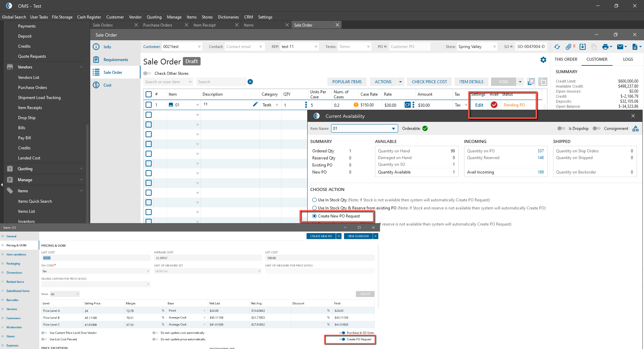Open attachments via the paperclip icon
Image resolution: width=644 pixels, height=349 pixels.
pyautogui.click(x=569, y=47)
